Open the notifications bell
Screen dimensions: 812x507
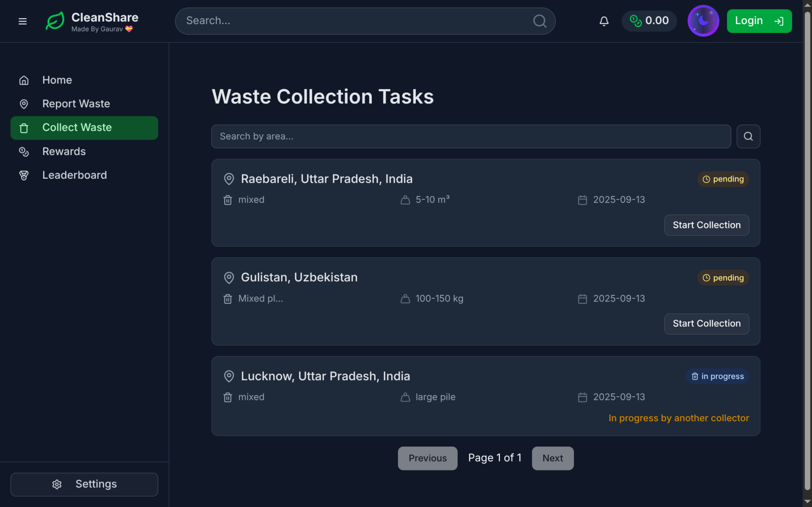click(604, 21)
